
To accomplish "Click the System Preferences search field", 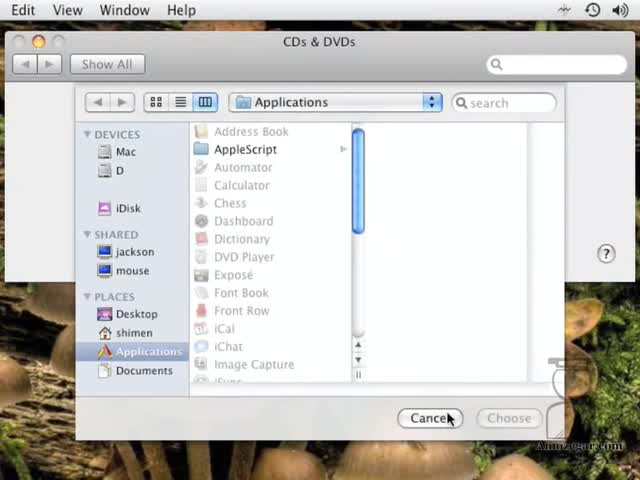I will coord(557,64).
